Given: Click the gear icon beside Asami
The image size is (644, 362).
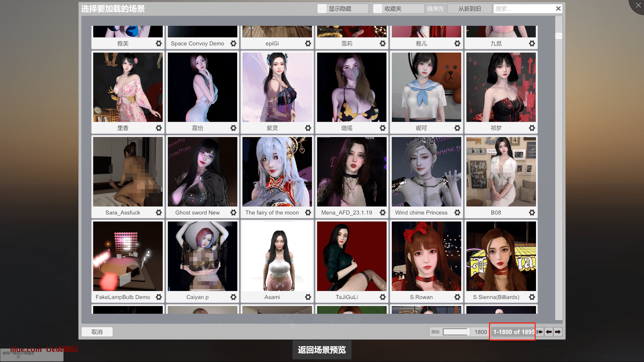Looking at the screenshot, I should 308,297.
